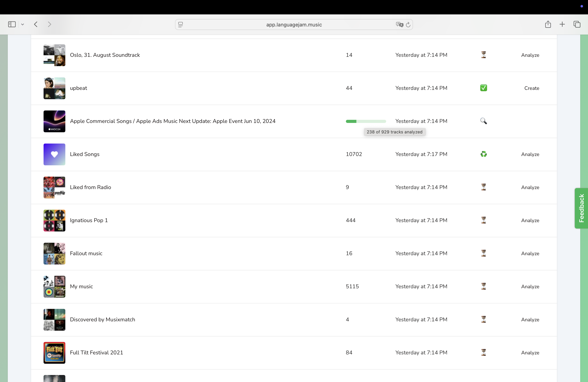
Task: Show the tab overview icon
Action: point(577,24)
